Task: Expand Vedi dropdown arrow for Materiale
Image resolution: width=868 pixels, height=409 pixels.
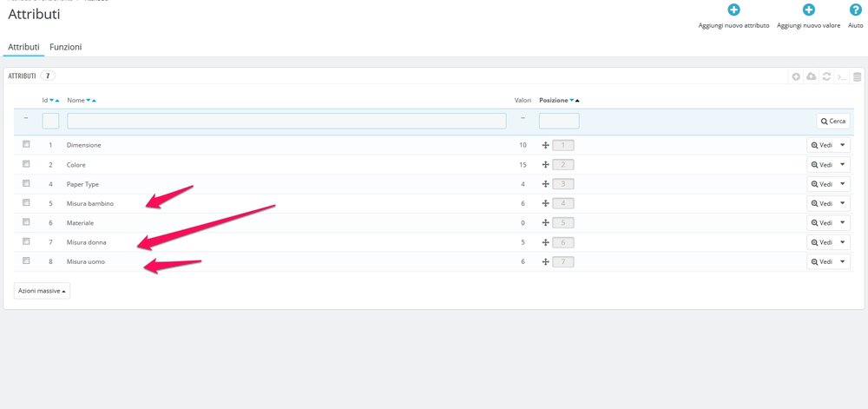Action: [843, 222]
